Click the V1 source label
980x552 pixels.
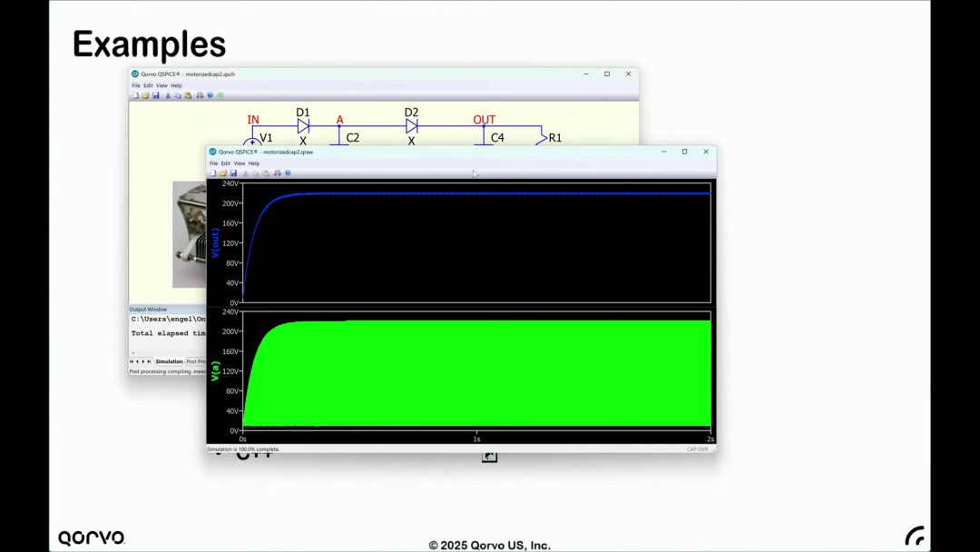(x=266, y=137)
